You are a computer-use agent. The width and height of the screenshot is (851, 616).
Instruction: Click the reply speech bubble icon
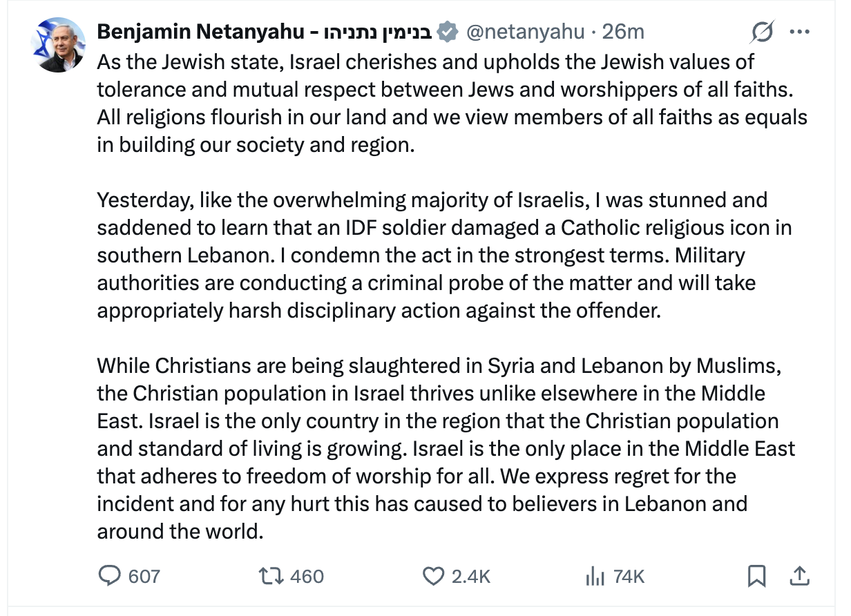[x=109, y=576]
